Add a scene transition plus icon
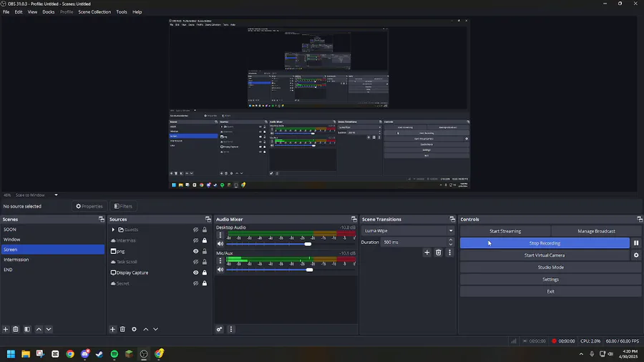 tap(426, 253)
